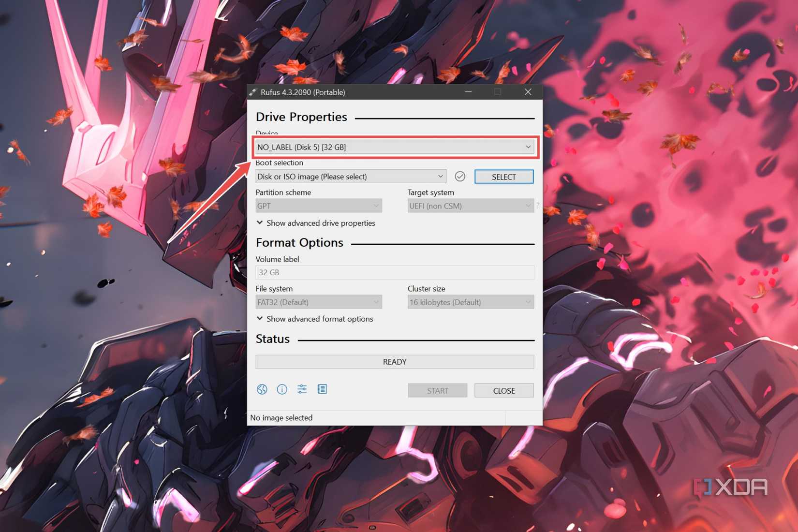Click the No image selected status text
The height and width of the screenshot is (532, 798).
point(281,418)
